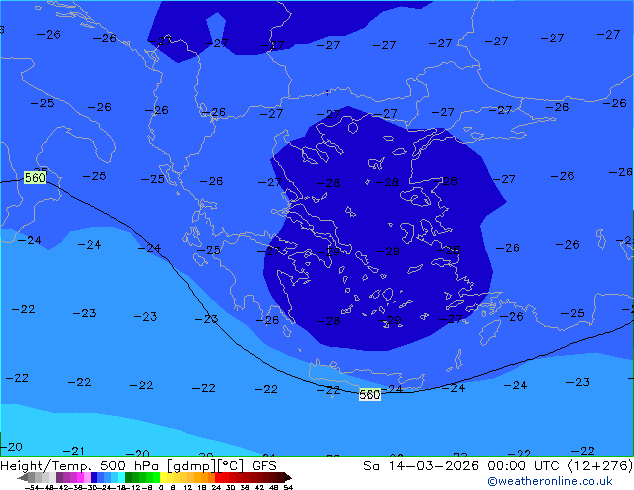Click the '00:00 UTC' time text

pos(526,466)
